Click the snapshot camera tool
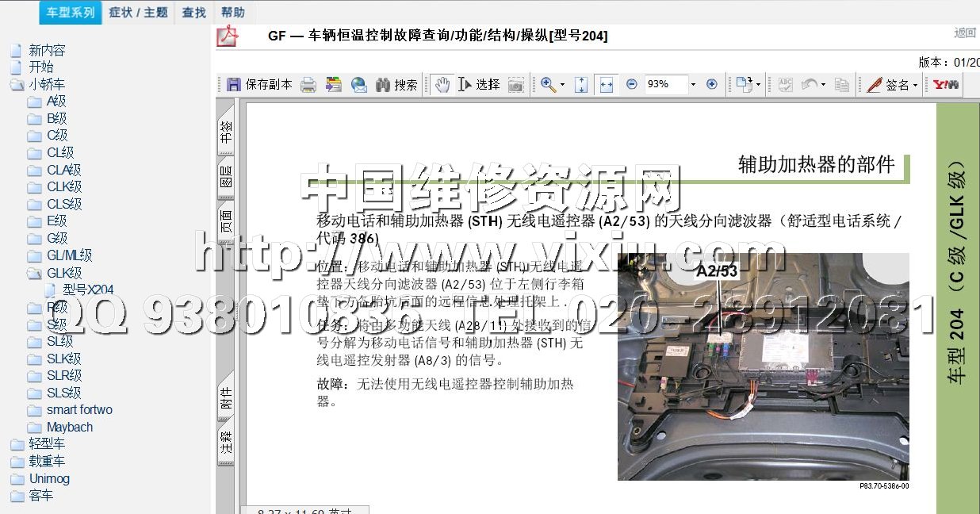The width and height of the screenshot is (980, 514). (516, 84)
